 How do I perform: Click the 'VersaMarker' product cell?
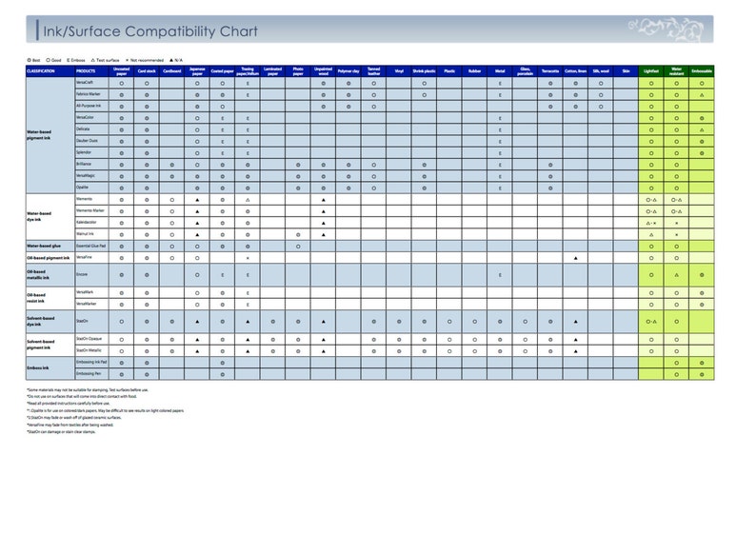pyautogui.click(x=91, y=304)
